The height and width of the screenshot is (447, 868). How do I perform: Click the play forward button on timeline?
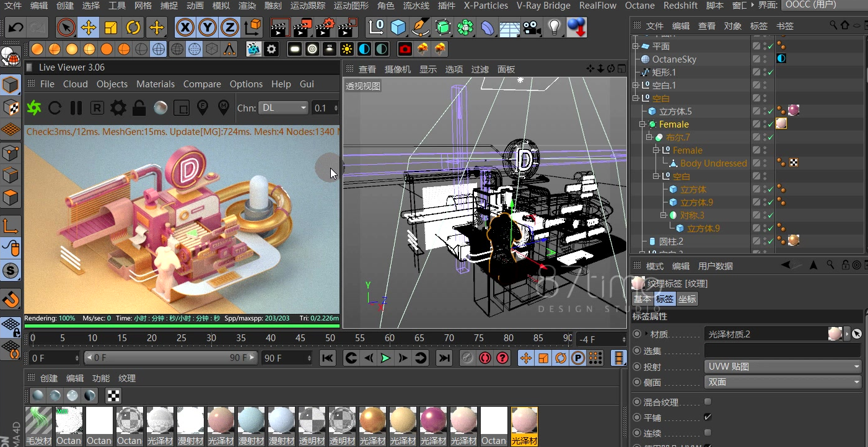coord(385,358)
